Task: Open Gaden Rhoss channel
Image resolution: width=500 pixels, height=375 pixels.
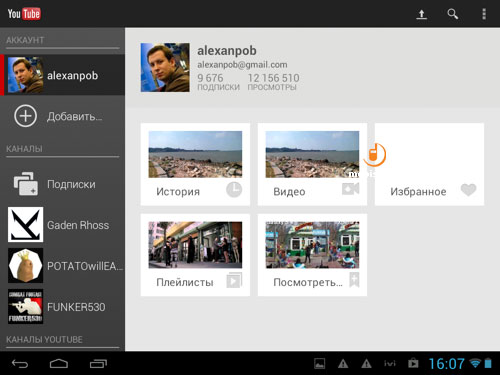Action: [63, 225]
